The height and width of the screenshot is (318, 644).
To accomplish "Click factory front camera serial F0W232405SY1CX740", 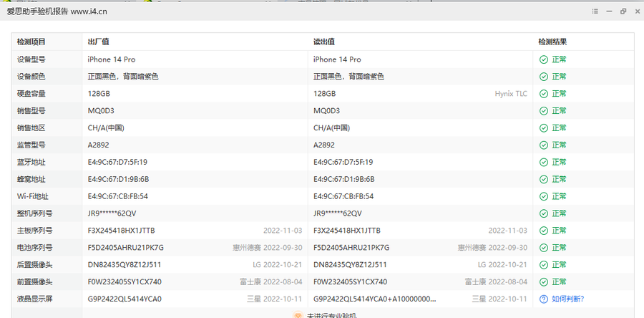I will [x=125, y=282].
